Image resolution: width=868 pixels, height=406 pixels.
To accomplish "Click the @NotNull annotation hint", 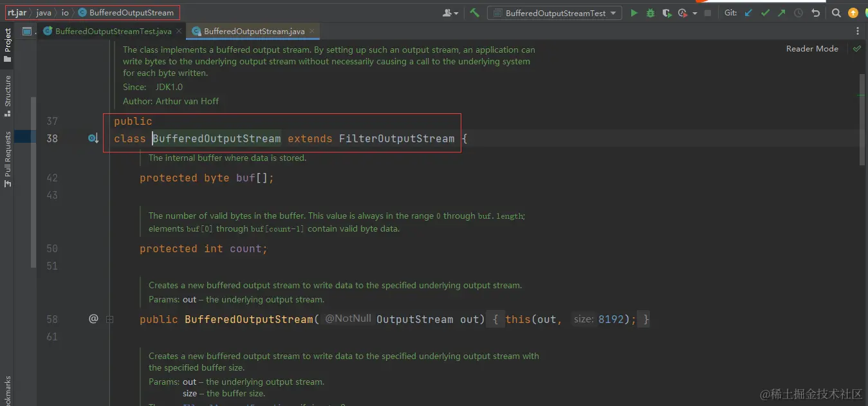I will click(x=348, y=318).
